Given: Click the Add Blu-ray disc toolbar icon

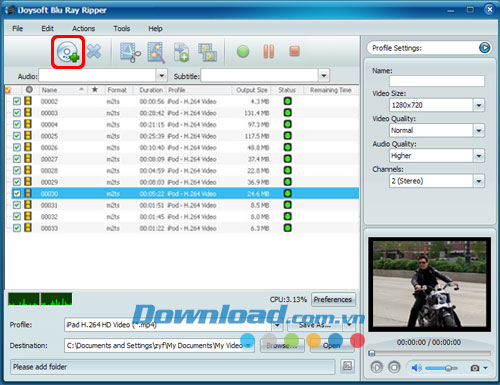Looking at the screenshot, I should point(68,52).
